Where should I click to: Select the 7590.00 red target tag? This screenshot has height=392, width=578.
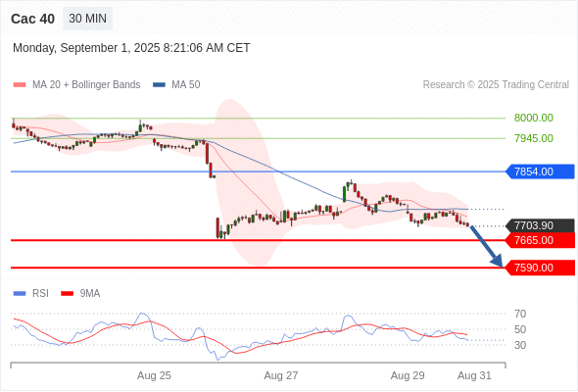point(540,268)
